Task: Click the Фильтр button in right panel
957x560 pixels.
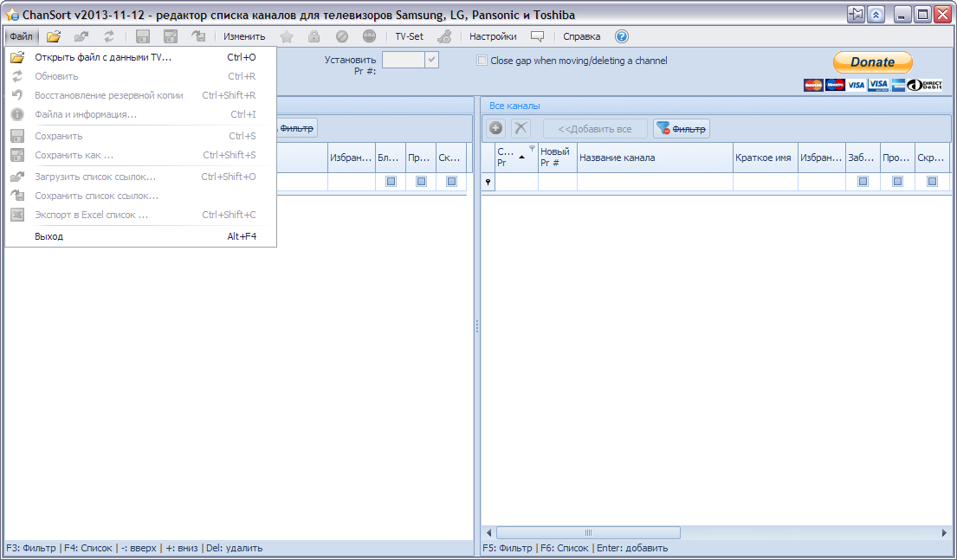Action: [682, 128]
